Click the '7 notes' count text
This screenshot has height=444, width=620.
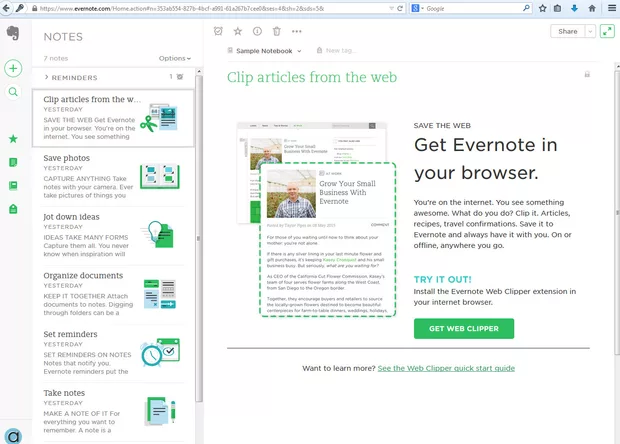(x=56, y=58)
